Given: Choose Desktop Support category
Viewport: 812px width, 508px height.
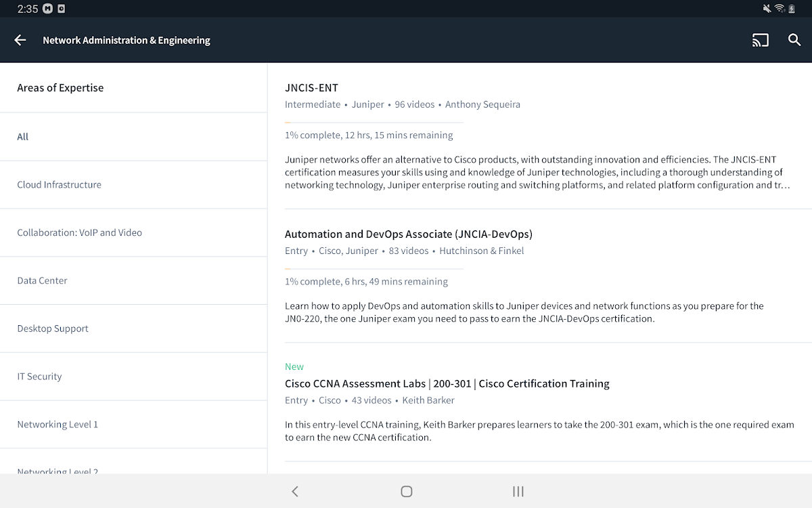Looking at the screenshot, I should click(53, 329).
